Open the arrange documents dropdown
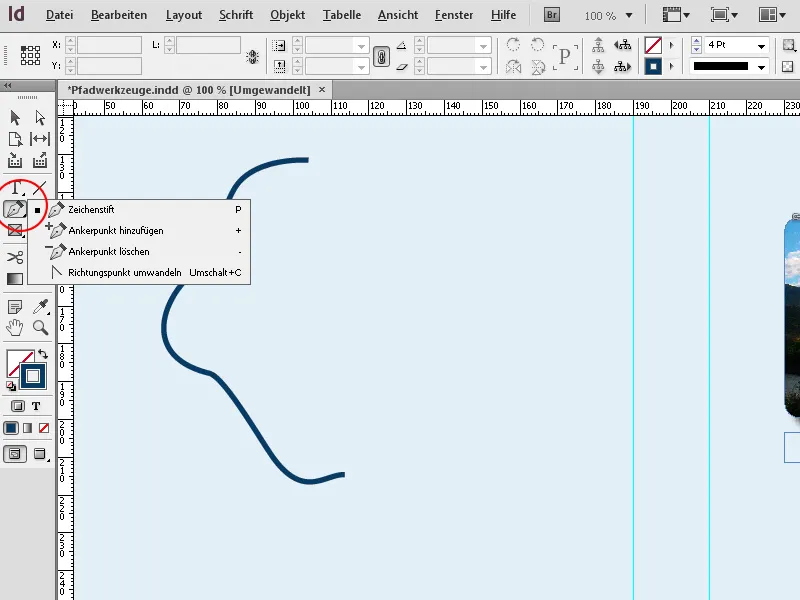Image resolution: width=800 pixels, height=600 pixels. pyautogui.click(x=772, y=15)
